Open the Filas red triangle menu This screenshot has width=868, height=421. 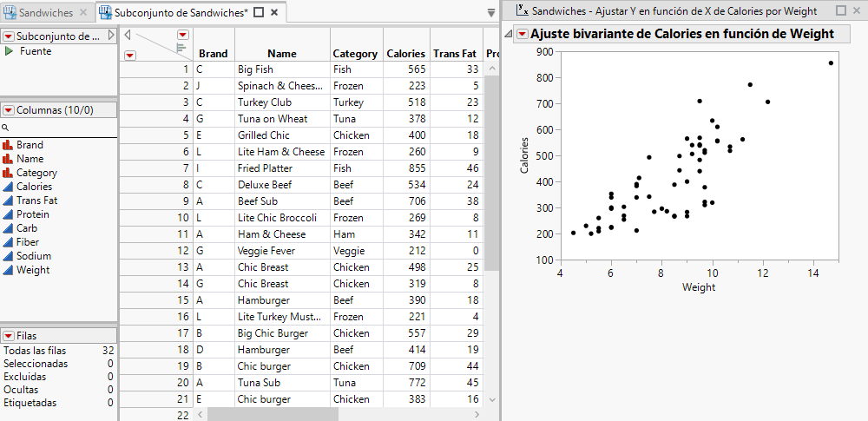9,336
